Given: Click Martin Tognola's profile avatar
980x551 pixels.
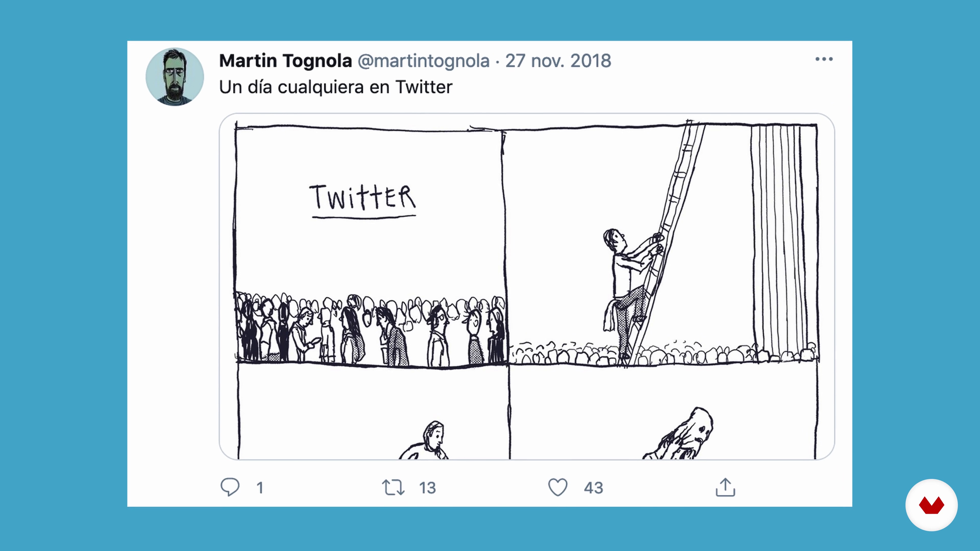Looking at the screenshot, I should [x=175, y=77].
